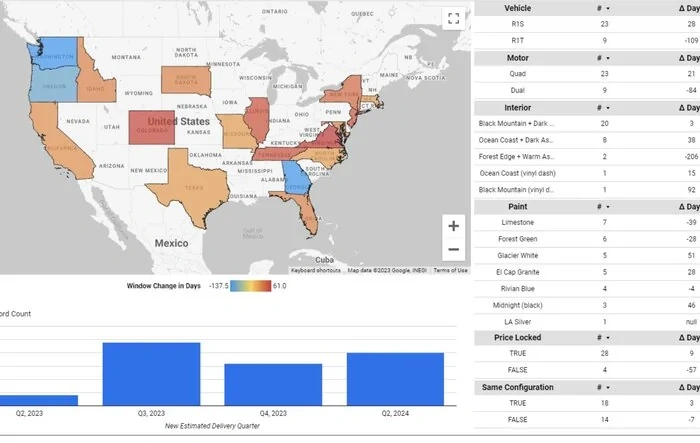Select Glacier White paint row
The image size is (700, 443).
[587, 255]
